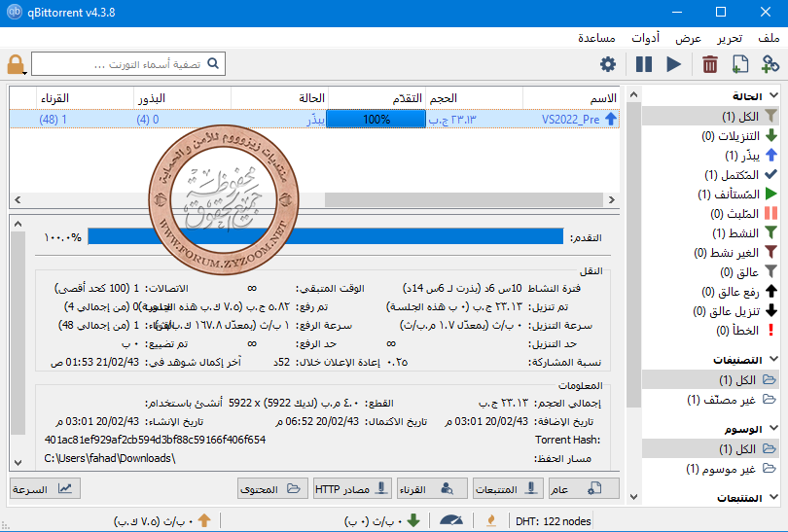
Task: Select الكل (1) under التصنيفات
Action: [x=710, y=379]
